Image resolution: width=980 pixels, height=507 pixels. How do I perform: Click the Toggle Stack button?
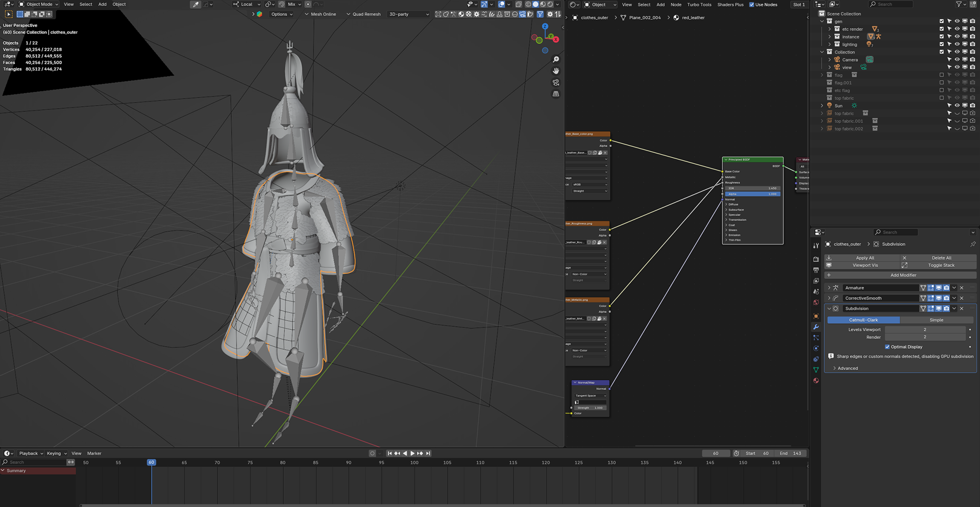click(938, 265)
